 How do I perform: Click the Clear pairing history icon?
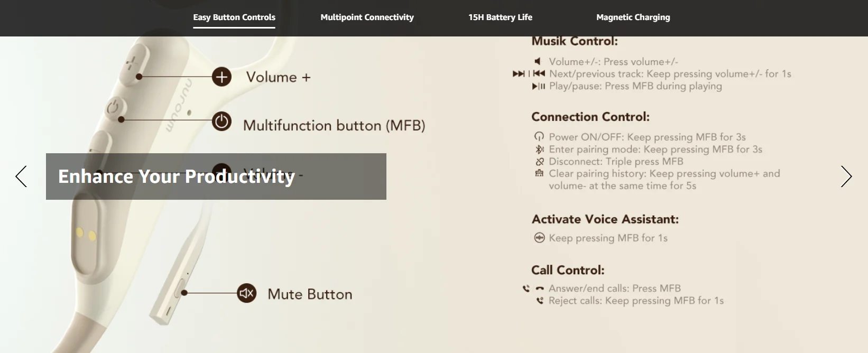[539, 173]
